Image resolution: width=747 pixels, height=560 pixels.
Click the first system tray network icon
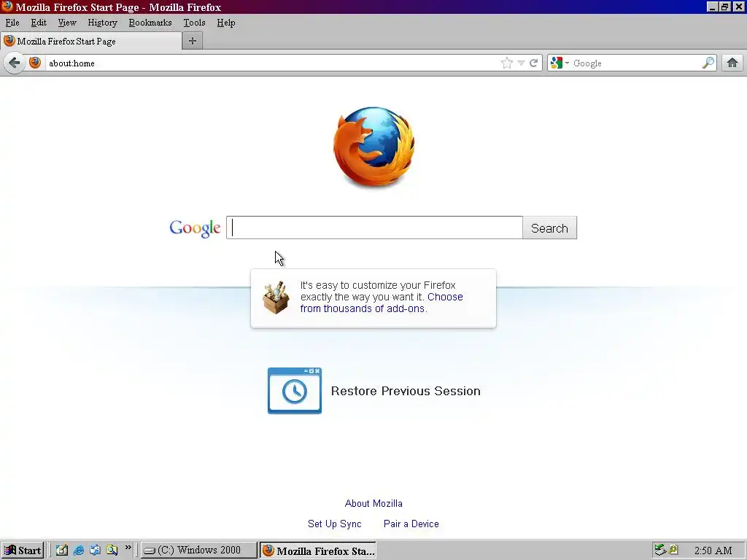(659, 550)
